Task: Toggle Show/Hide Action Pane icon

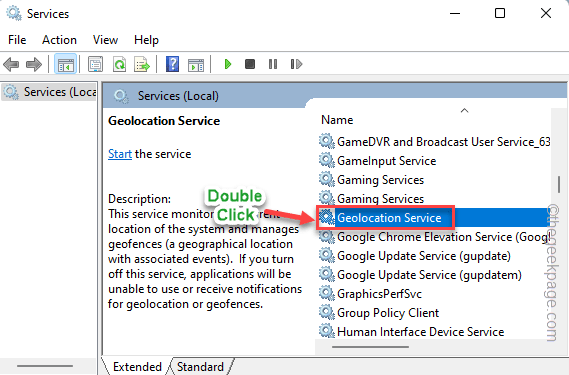Action: coord(196,65)
